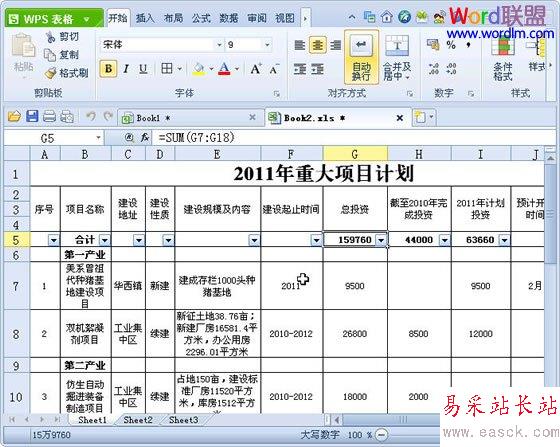Click the Copy (复制) icon

coord(50,55)
